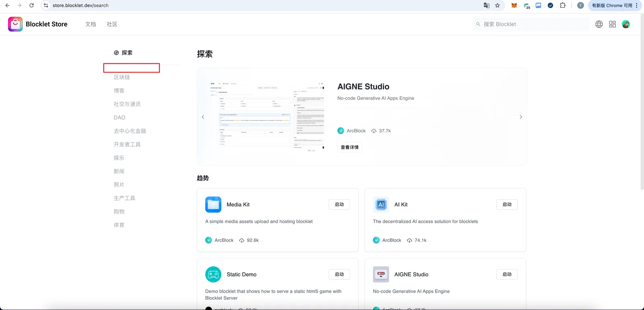Click the AIGNE Studio icon in trending card
The height and width of the screenshot is (310, 644).
[381, 275]
